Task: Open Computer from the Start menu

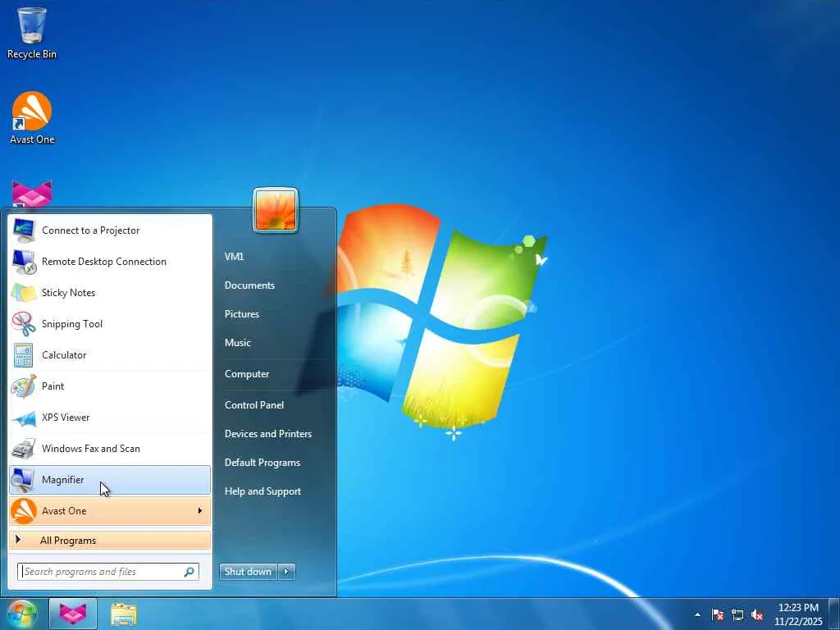Action: click(x=246, y=374)
